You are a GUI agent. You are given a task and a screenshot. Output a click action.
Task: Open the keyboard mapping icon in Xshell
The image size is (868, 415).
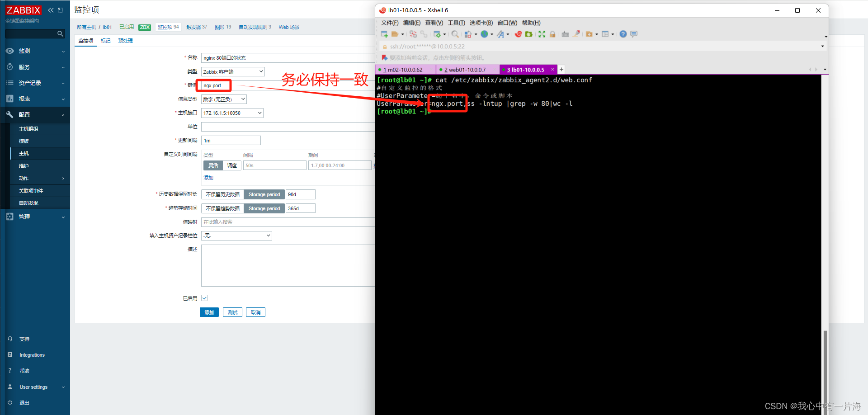(x=565, y=34)
